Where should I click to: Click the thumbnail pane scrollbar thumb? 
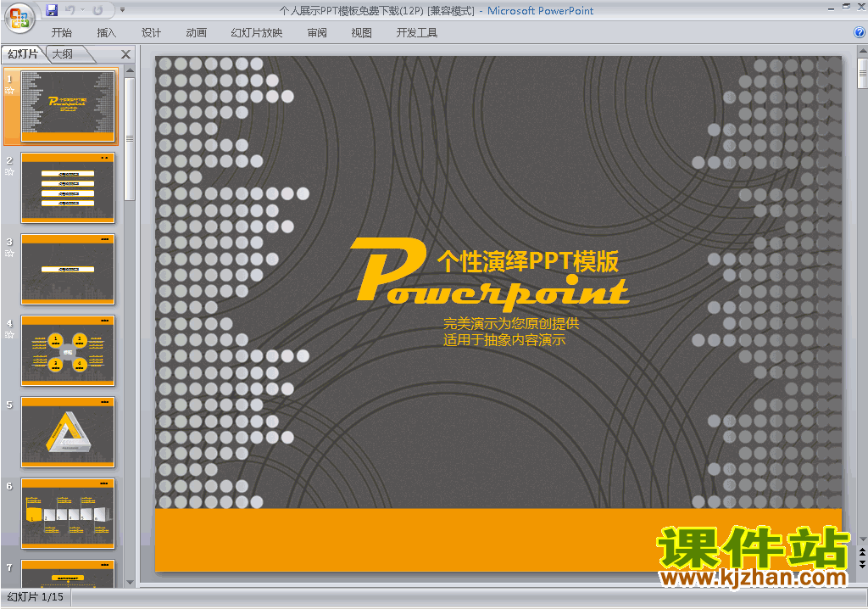pos(130,138)
